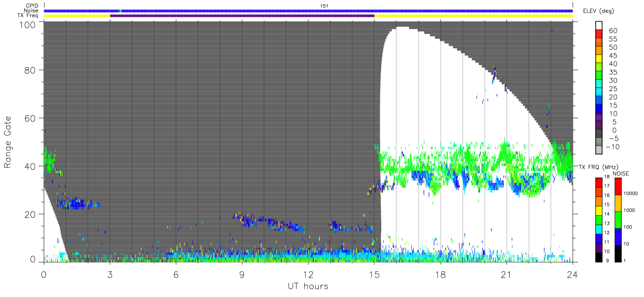644x297 pixels.
Task: Click the 3 tick on the UT hours axis
Action: click(x=110, y=274)
